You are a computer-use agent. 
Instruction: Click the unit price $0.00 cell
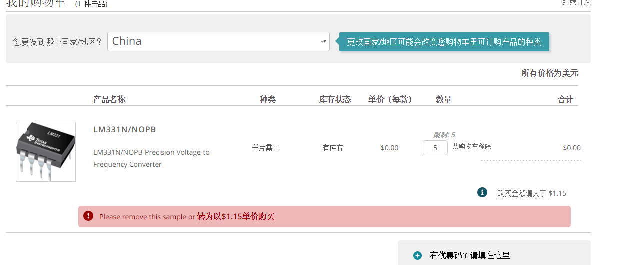[x=390, y=148]
